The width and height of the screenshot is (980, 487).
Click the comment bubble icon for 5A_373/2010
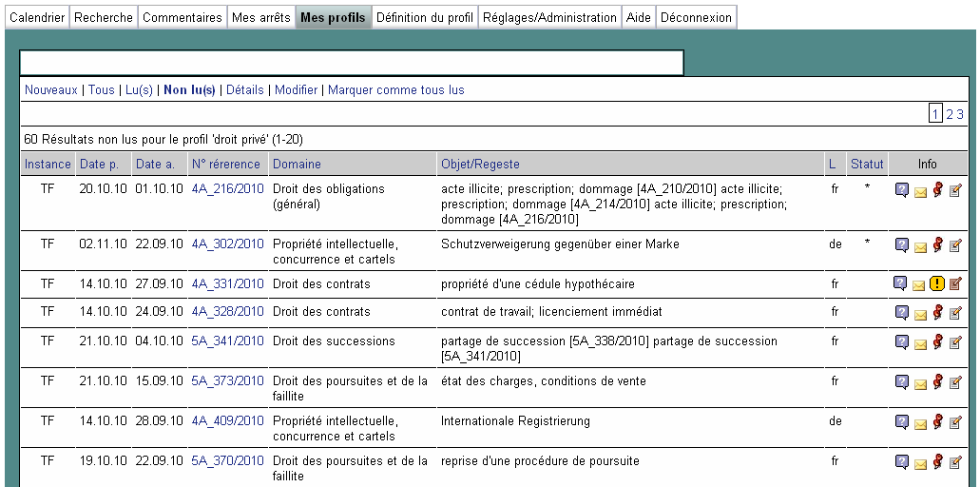click(x=902, y=381)
